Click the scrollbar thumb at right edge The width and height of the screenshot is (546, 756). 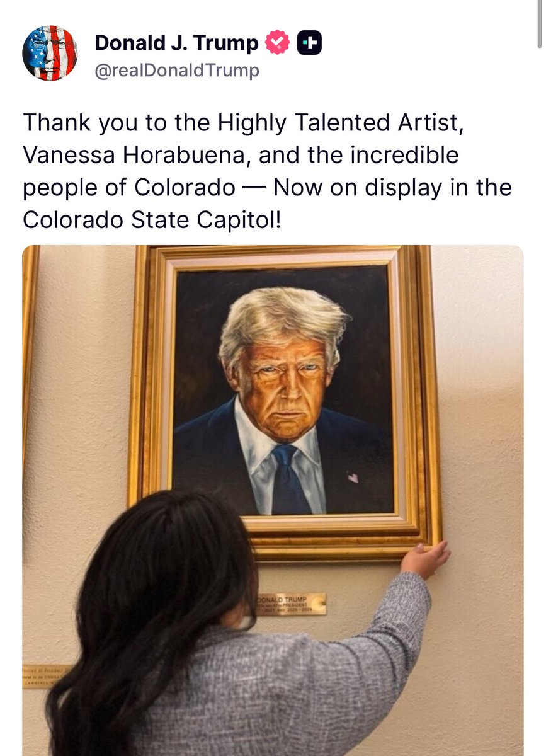point(540,24)
